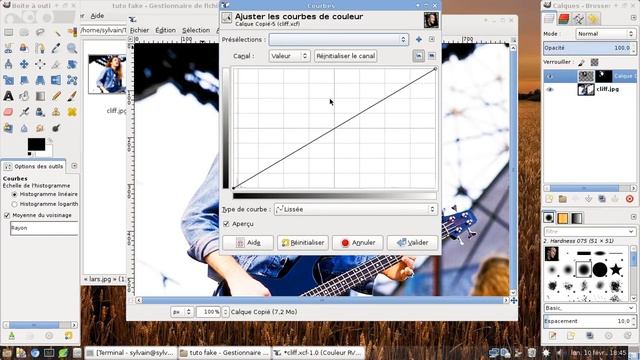Select the Pencil tool

coord(56,96)
